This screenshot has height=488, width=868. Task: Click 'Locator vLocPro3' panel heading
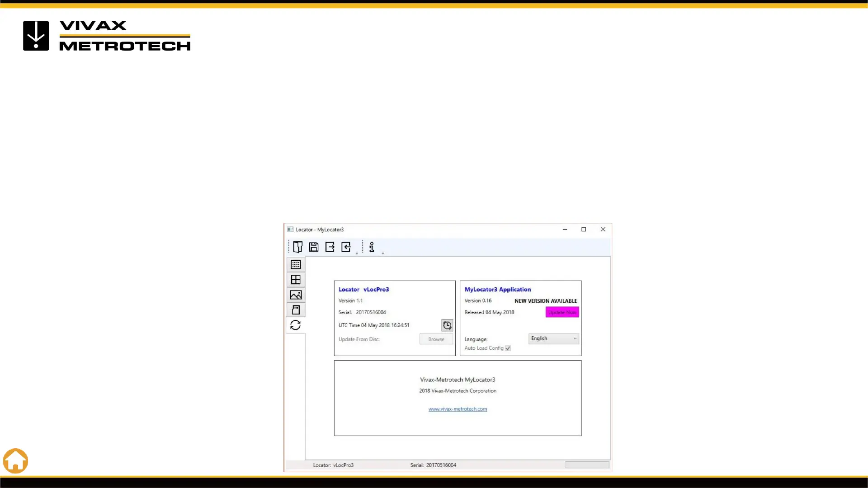[363, 290]
